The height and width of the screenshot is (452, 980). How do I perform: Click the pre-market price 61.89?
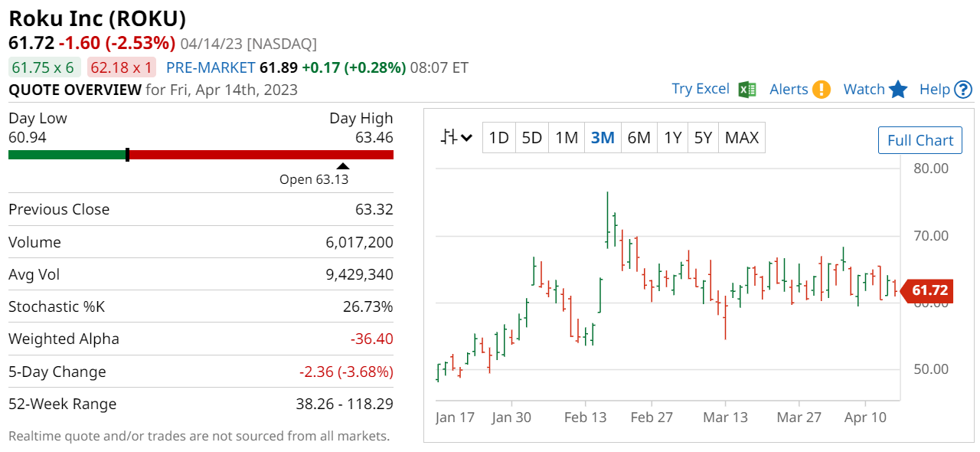[279, 67]
